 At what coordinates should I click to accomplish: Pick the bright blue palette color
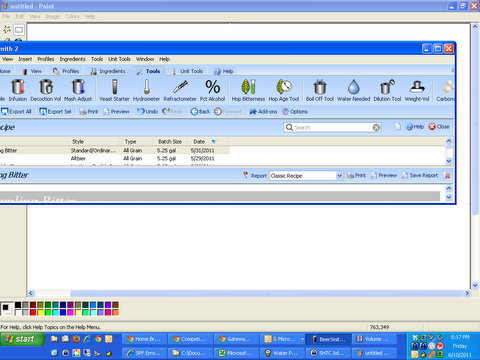(63, 313)
